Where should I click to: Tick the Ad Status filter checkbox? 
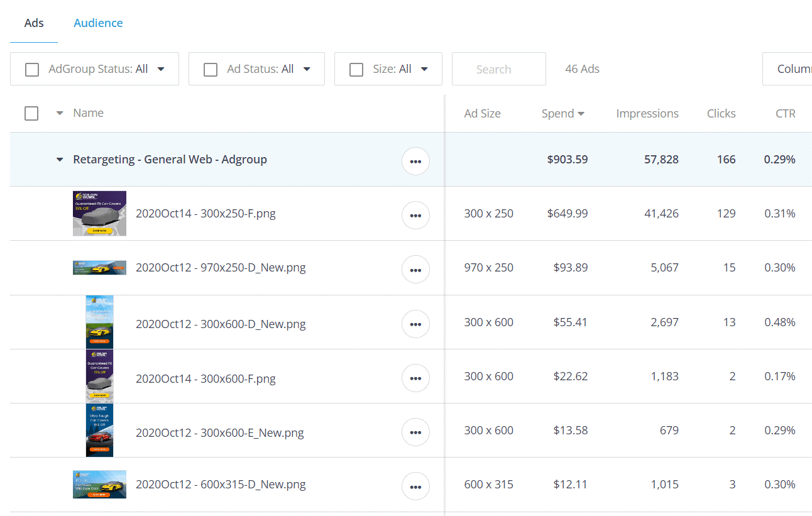click(211, 69)
